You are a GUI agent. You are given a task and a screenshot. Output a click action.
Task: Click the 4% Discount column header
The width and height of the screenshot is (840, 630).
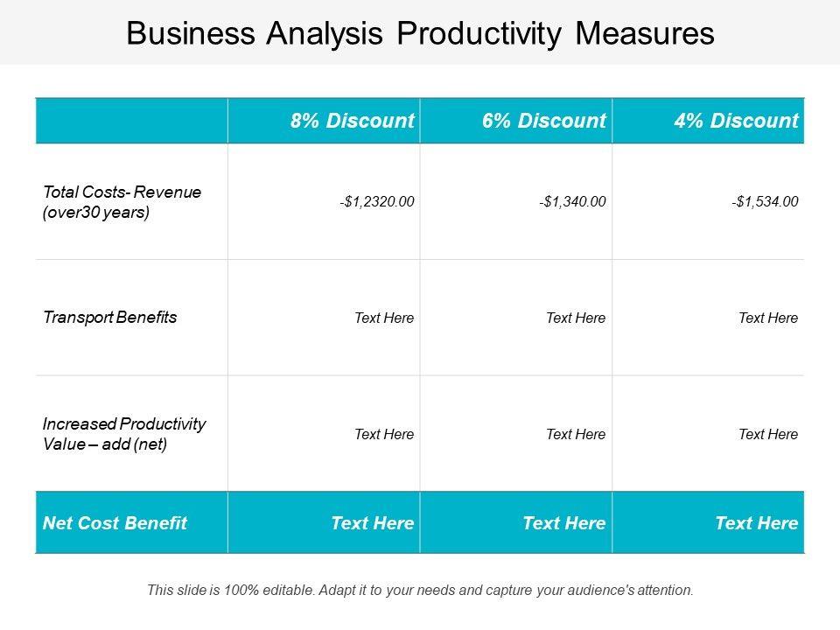pos(736,121)
